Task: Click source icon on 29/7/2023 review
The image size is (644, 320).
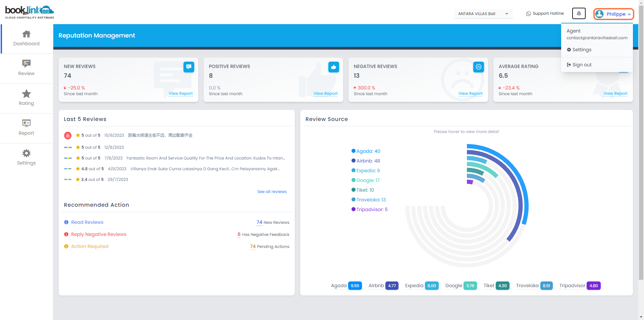Action: tap(68, 180)
